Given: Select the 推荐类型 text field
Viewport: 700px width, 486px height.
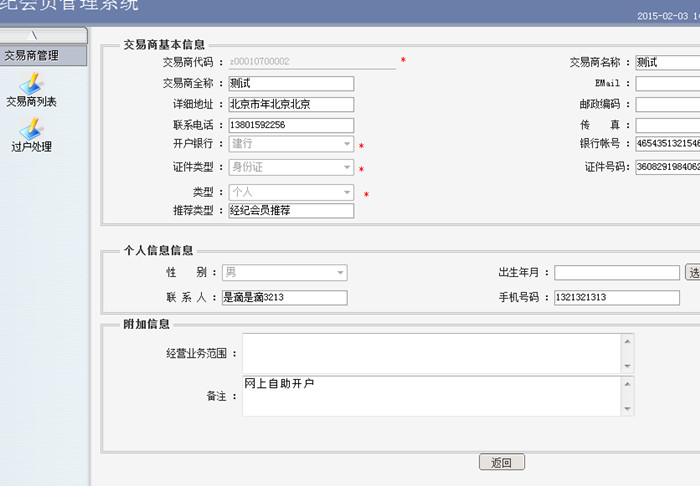Looking at the screenshot, I should [290, 211].
